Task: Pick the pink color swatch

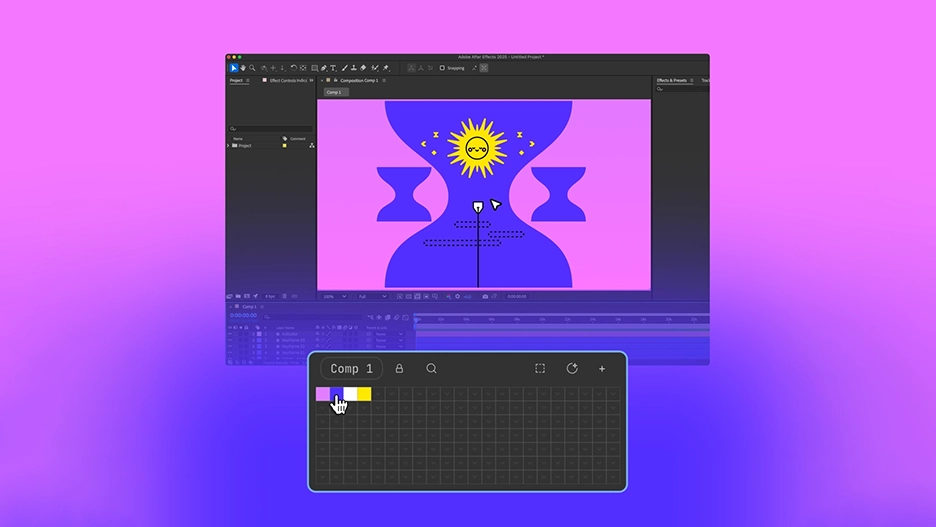Action: tap(322, 394)
